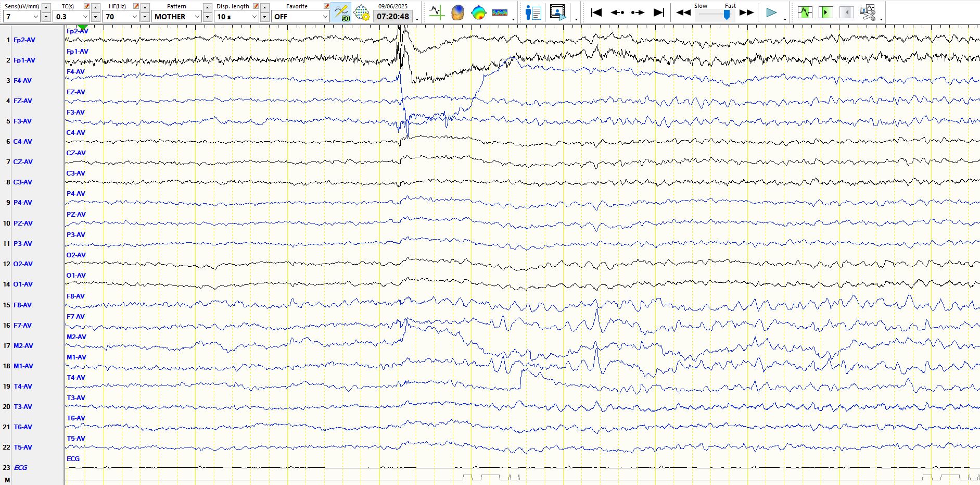Viewport: 980px width, 485px height.
Task: Step HF(Hz) value down
Action: point(145,17)
